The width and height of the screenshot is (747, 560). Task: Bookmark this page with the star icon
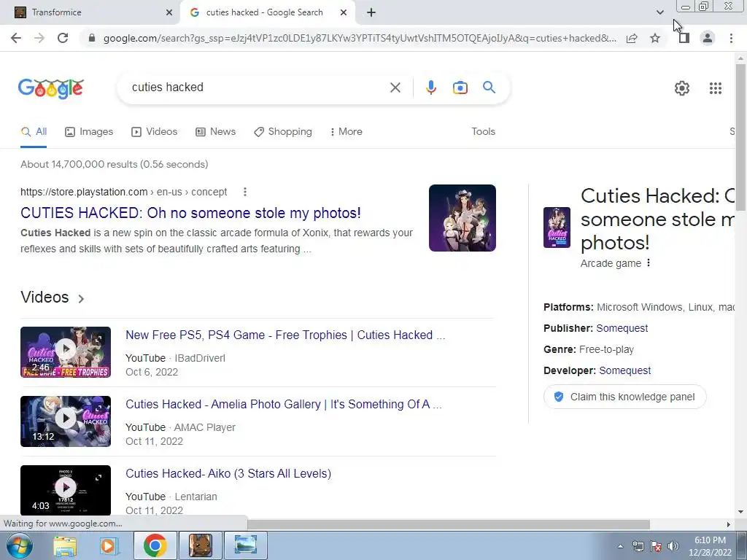tap(655, 38)
